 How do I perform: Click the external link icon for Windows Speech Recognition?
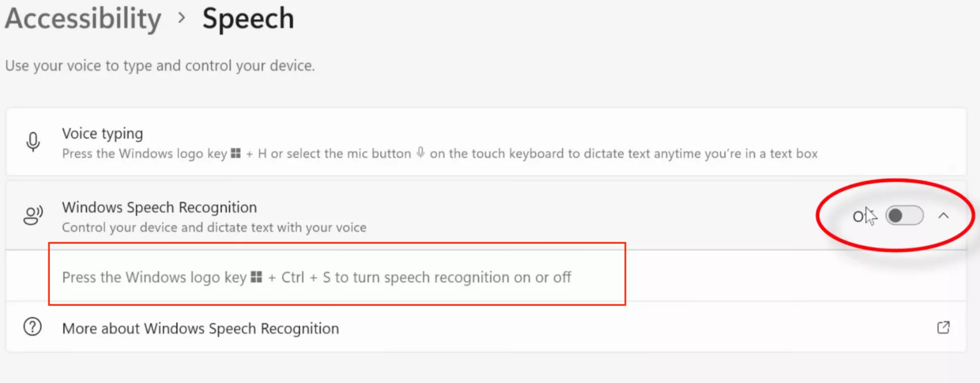pos(942,328)
